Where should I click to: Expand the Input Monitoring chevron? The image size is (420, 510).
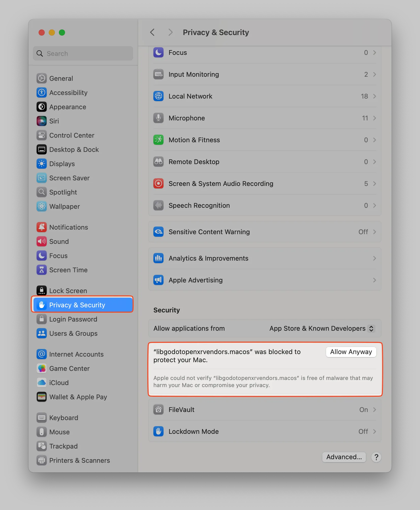point(375,74)
